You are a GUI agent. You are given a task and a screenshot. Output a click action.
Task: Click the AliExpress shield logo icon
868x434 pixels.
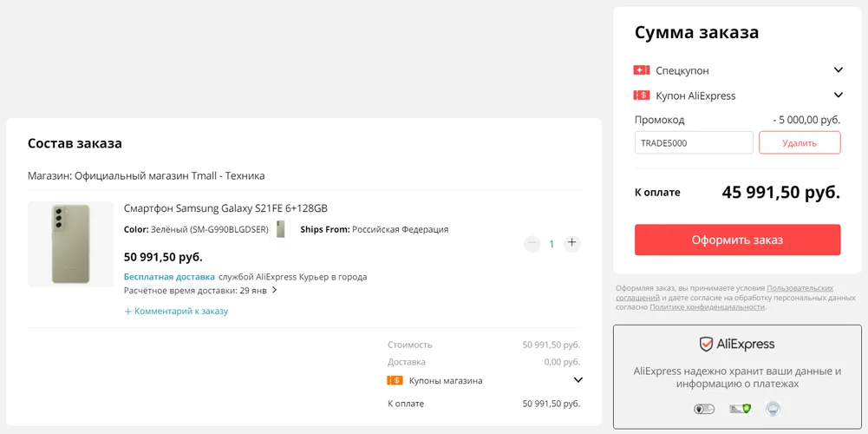pos(705,345)
